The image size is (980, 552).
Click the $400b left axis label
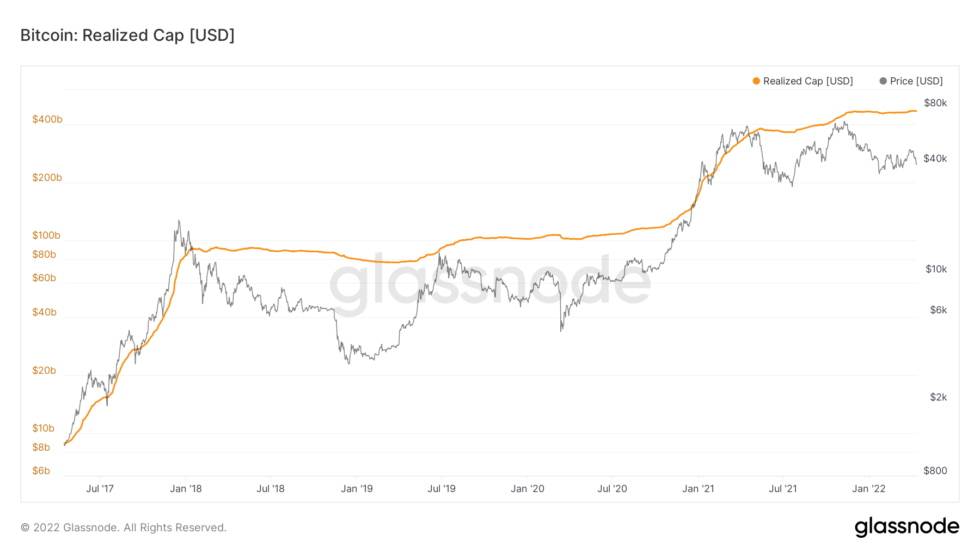[x=47, y=119]
